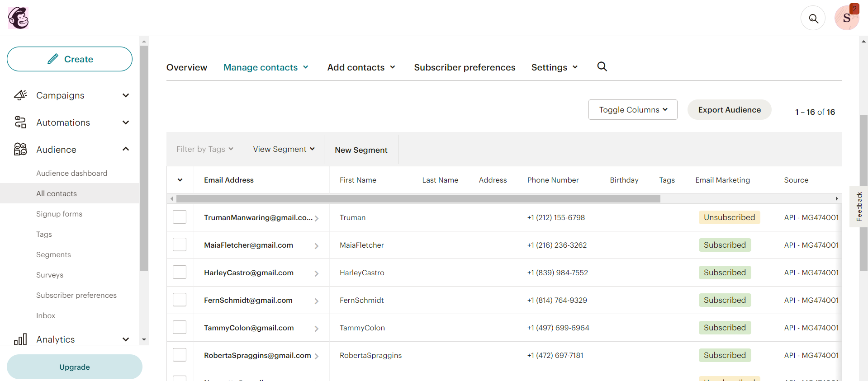The height and width of the screenshot is (381, 868).
Task: Open the Signup forms sidebar link
Action: (59, 214)
